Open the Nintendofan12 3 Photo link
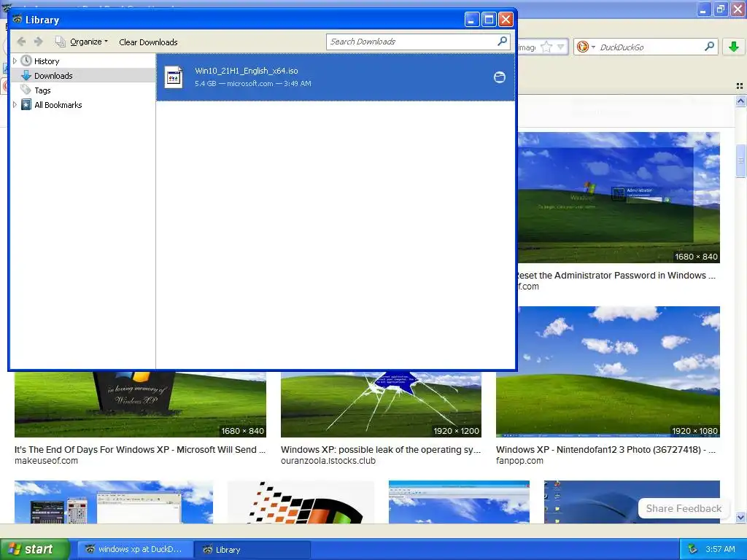Viewport: 747px width, 560px height. tap(605, 449)
